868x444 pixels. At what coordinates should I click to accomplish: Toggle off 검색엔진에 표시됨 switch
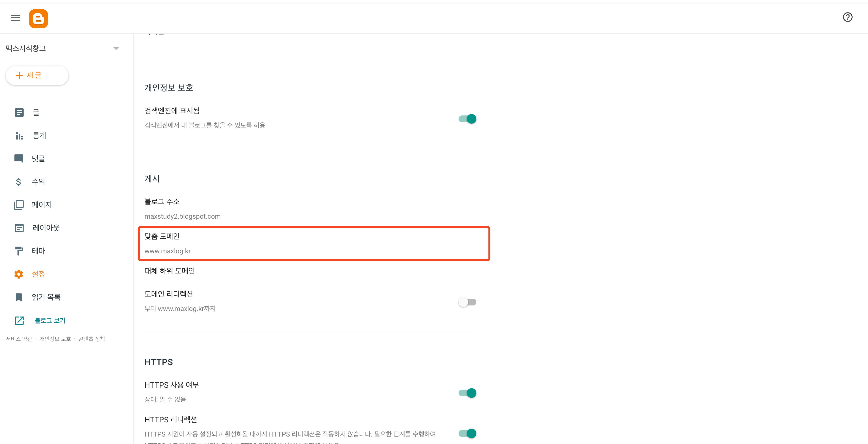pos(467,119)
